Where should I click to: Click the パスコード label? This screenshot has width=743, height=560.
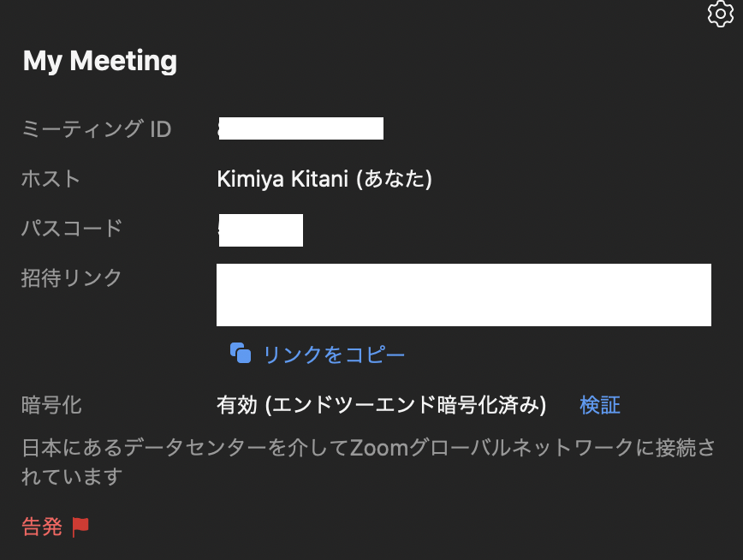click(72, 228)
